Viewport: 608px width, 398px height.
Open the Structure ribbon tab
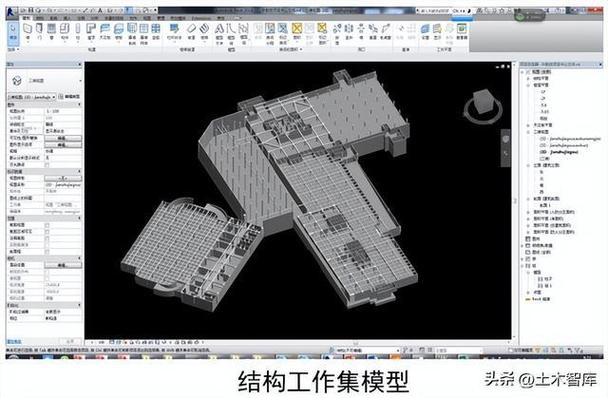click(x=40, y=18)
